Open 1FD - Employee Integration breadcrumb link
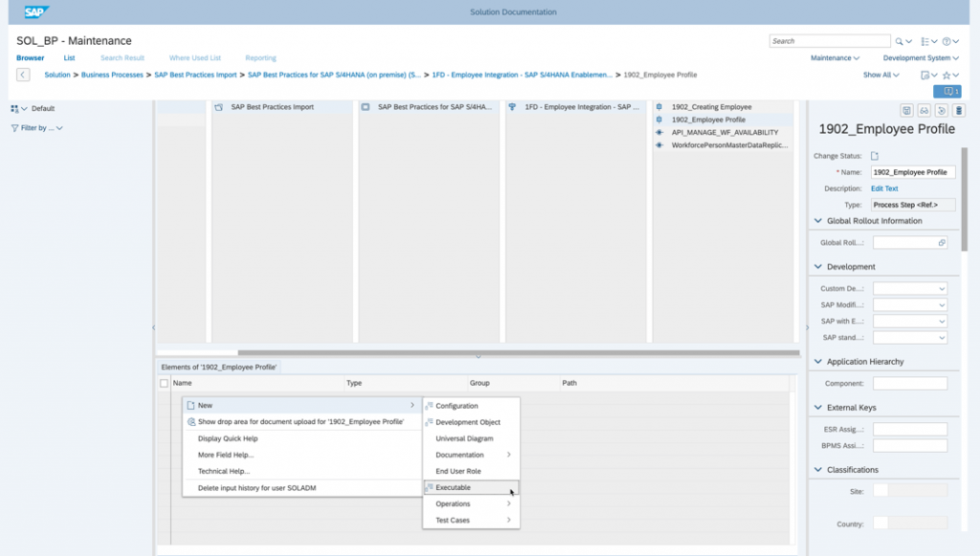 click(x=522, y=75)
